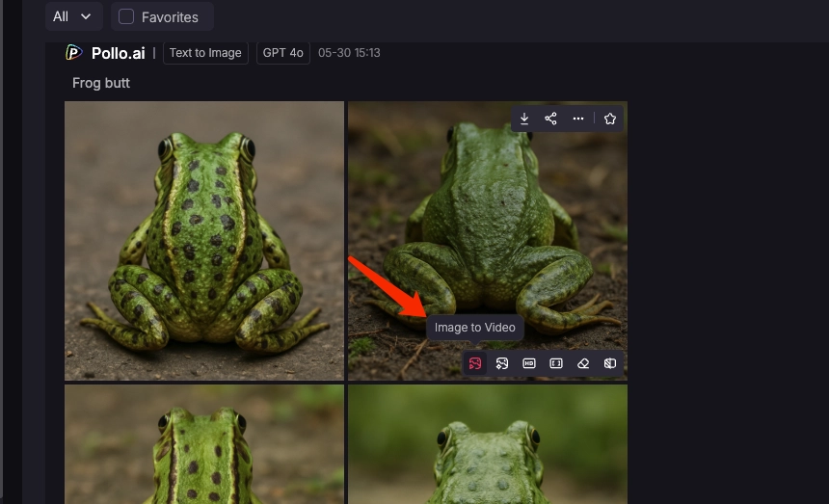This screenshot has width=829, height=504.
Task: Open the three-dot more options menu
Action: click(x=578, y=119)
